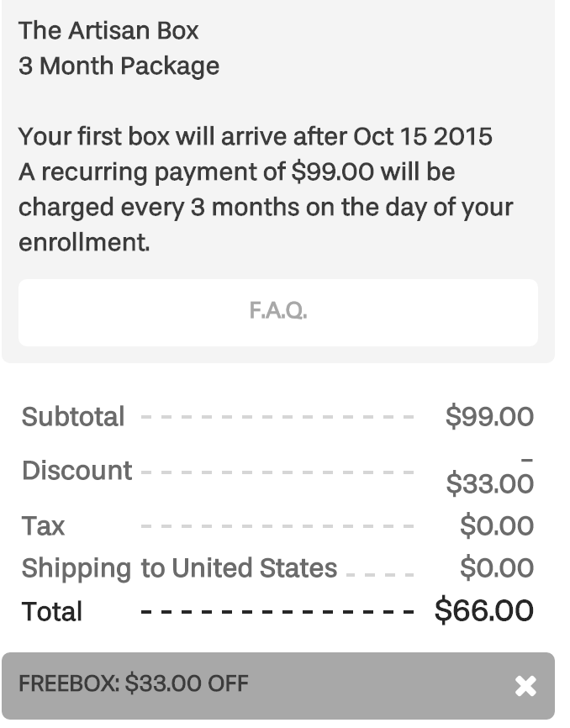Viewport: 570px width, 728px height.
Task: Click the Subtotal $99.00 amount
Action: [x=489, y=416]
